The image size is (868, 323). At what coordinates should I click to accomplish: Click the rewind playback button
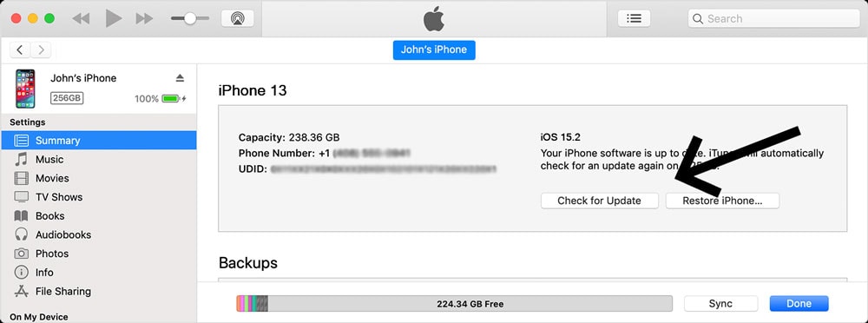point(81,18)
